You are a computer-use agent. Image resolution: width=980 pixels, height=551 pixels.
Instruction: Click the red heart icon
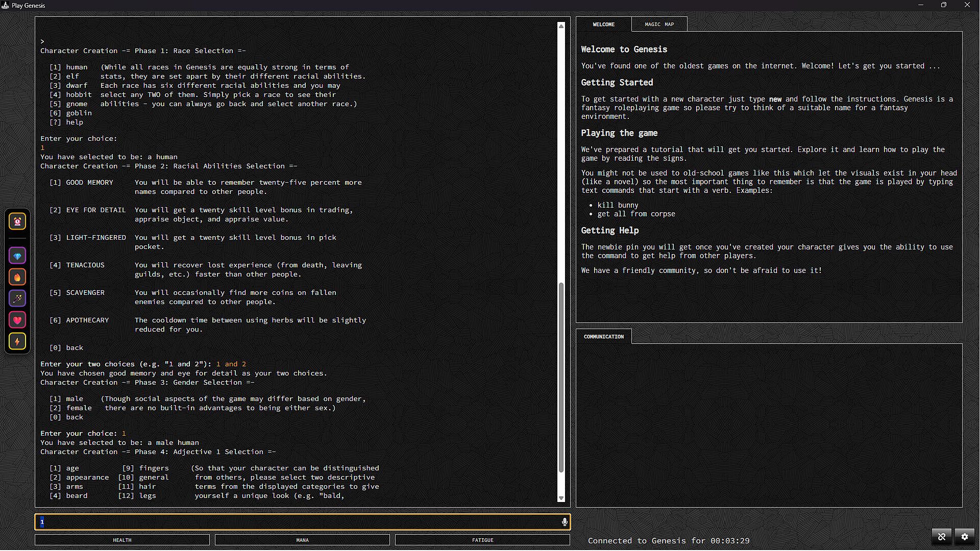(x=17, y=320)
